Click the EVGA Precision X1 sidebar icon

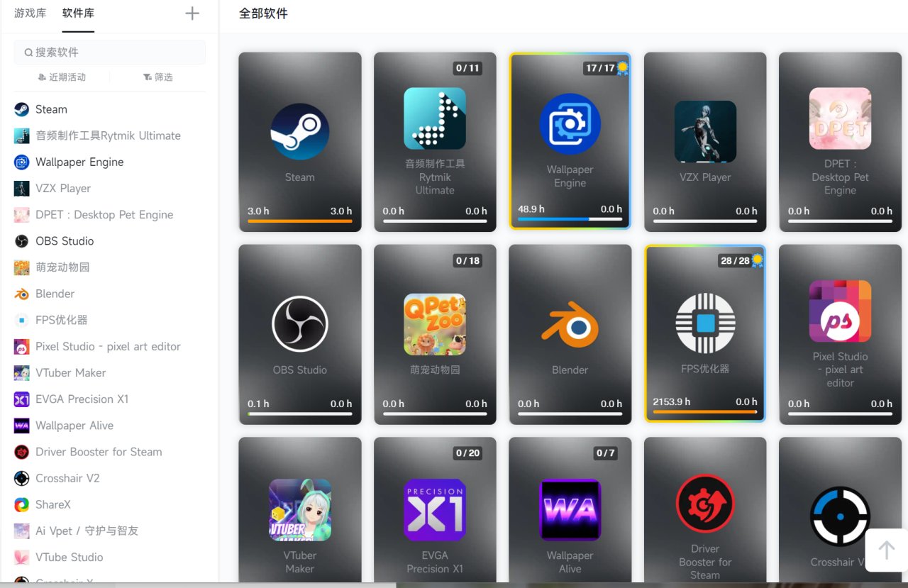coord(22,399)
